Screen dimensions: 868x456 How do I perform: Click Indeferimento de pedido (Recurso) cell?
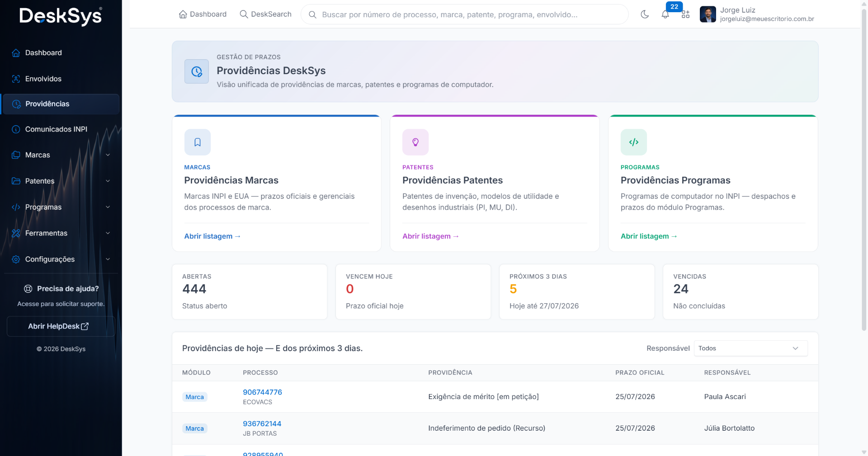click(x=486, y=428)
